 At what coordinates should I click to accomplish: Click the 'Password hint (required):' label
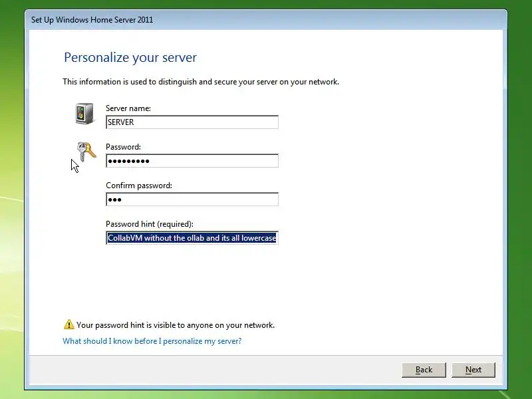point(150,224)
